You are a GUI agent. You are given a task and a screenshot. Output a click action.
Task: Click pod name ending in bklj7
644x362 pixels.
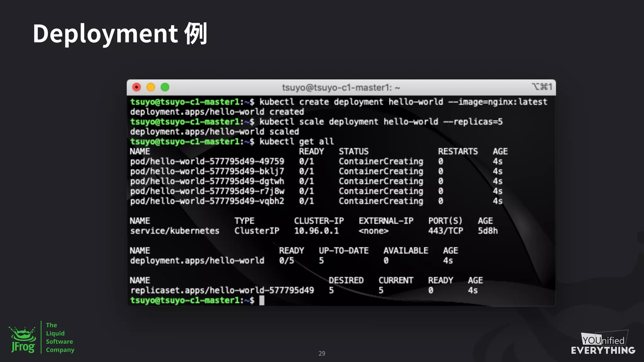207,171
